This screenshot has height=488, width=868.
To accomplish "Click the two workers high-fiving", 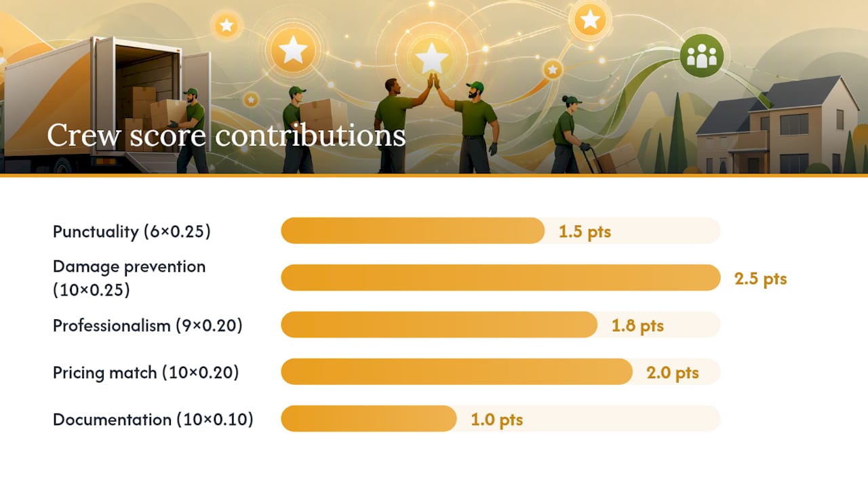I will pyautogui.click(x=437, y=123).
